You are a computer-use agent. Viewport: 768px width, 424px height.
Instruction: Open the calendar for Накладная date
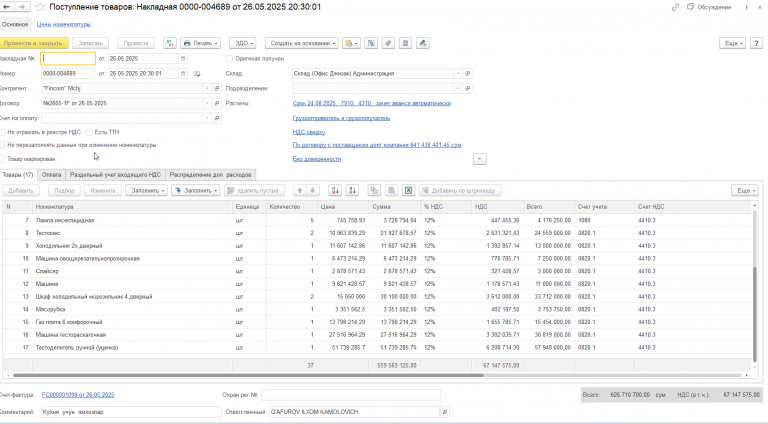pos(183,58)
